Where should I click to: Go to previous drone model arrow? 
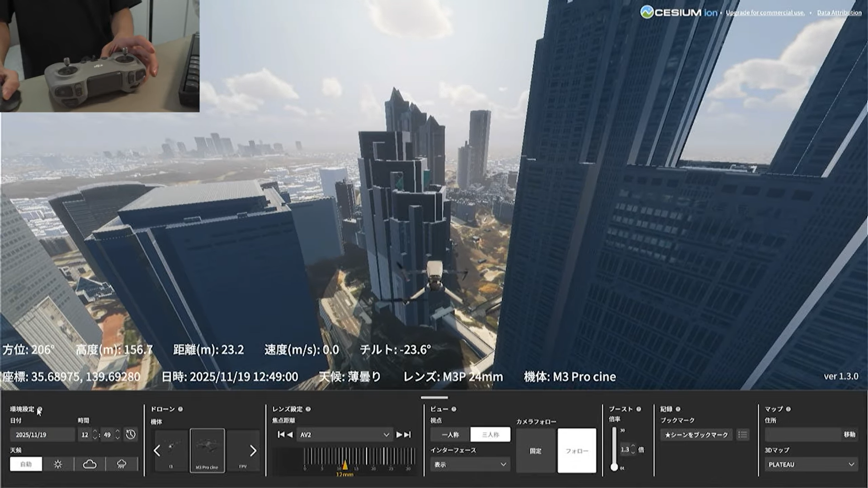point(157,450)
